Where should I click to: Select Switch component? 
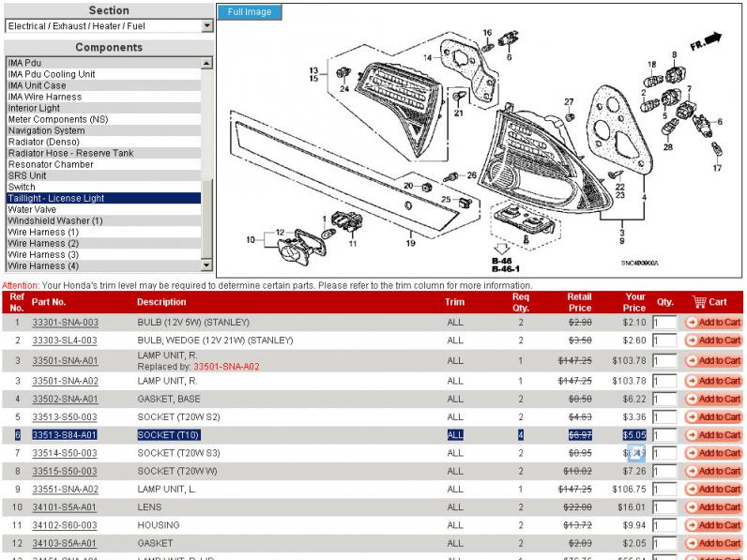click(x=103, y=188)
